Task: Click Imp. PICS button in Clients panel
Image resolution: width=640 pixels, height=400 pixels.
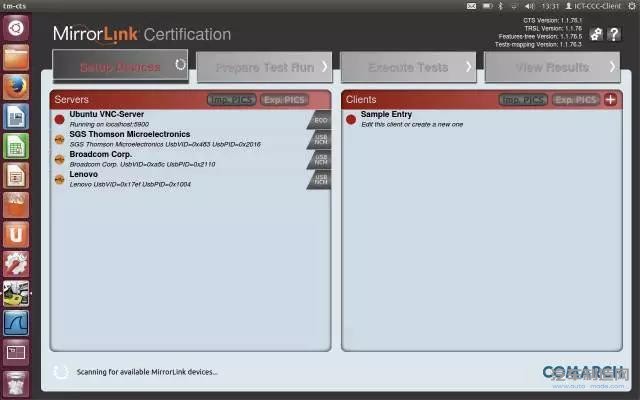Action: [523, 100]
